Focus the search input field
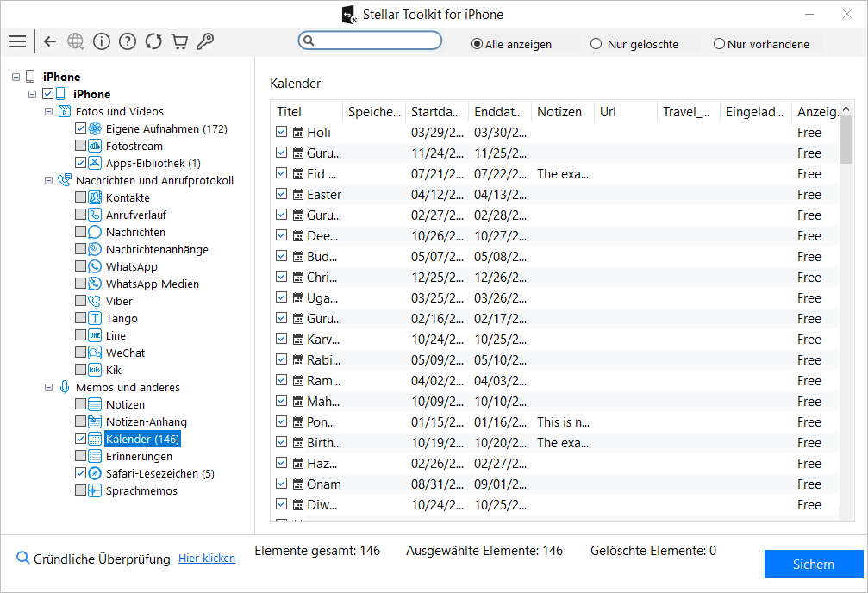This screenshot has height=593, width=868. [x=370, y=41]
